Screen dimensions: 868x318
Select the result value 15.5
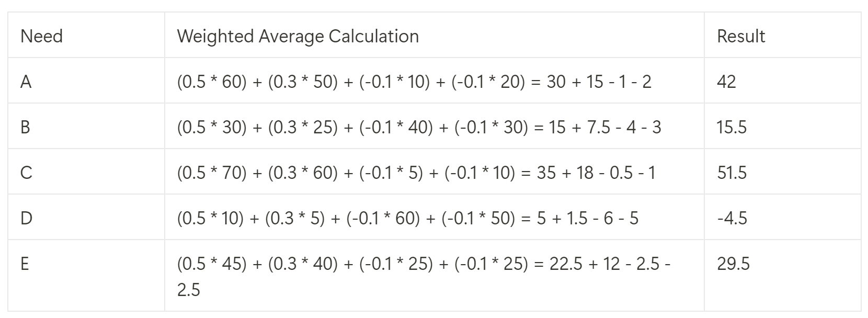pyautogui.click(x=732, y=127)
